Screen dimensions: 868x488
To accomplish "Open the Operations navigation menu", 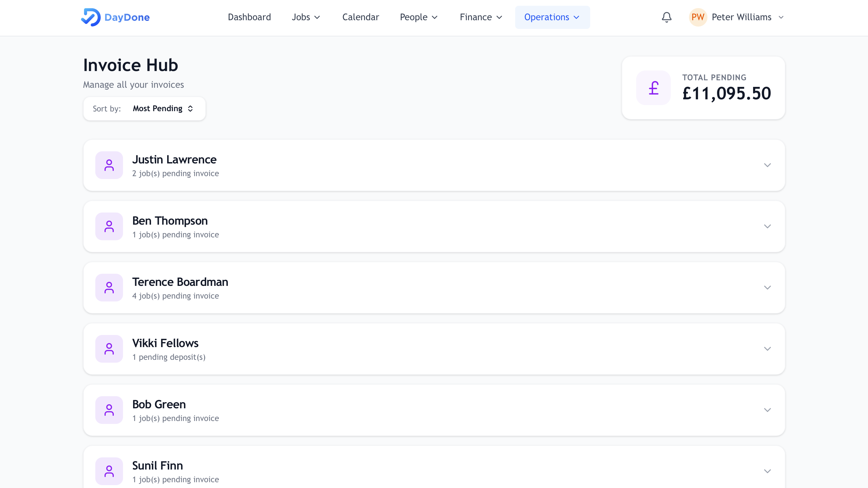I will click(x=552, y=17).
